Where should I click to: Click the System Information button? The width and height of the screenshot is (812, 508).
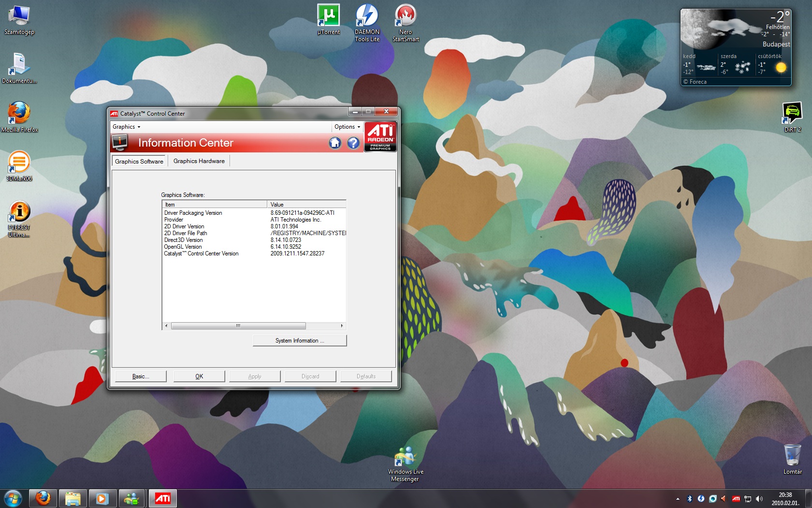coord(300,341)
